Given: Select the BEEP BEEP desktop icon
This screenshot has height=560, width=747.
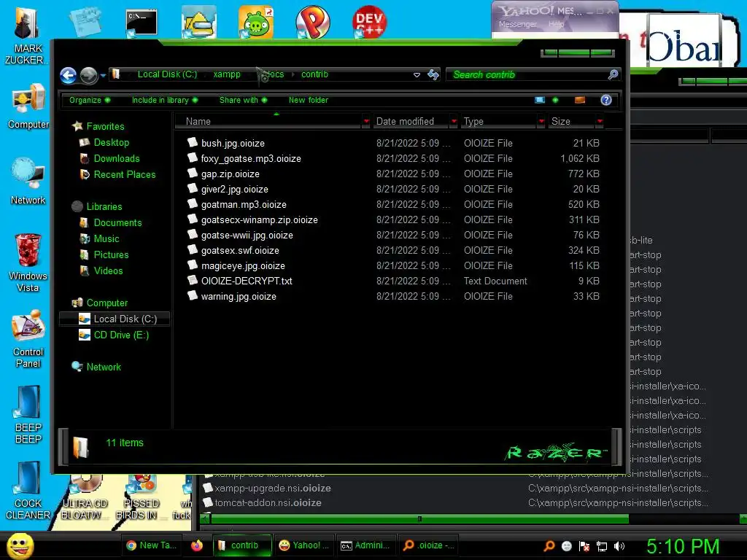Looking at the screenshot, I should pos(28,414).
